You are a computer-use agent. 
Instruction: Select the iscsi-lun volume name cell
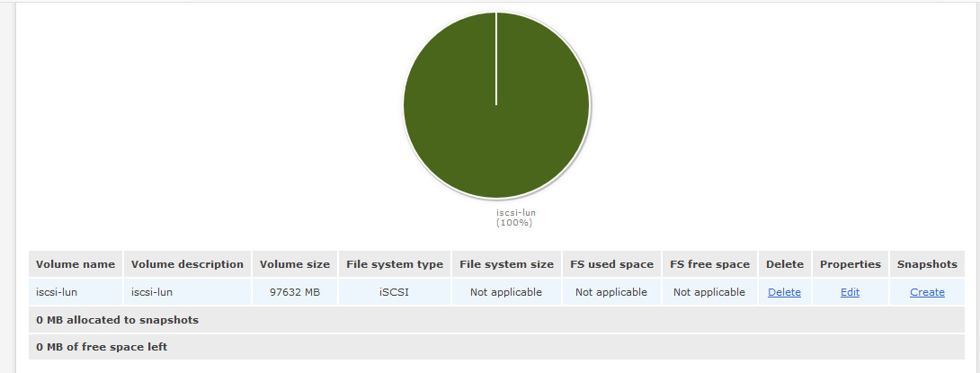tap(76, 292)
